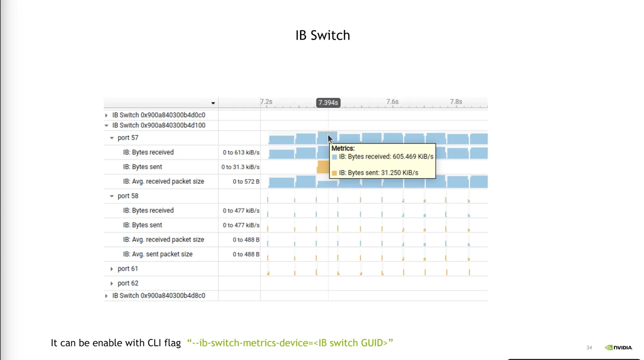Screen dimensions: 644x360
Task: Click the 7.394s timeline cursor marker
Action: pos(328,103)
